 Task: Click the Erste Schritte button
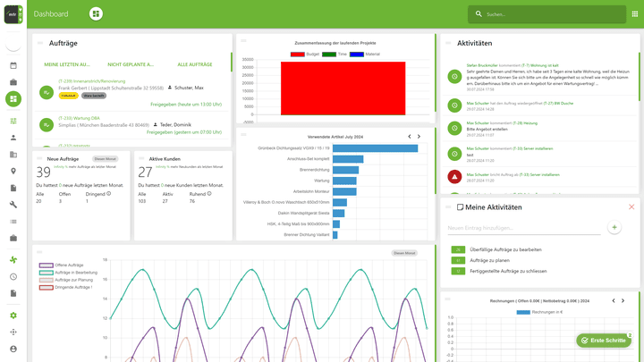[x=605, y=341]
